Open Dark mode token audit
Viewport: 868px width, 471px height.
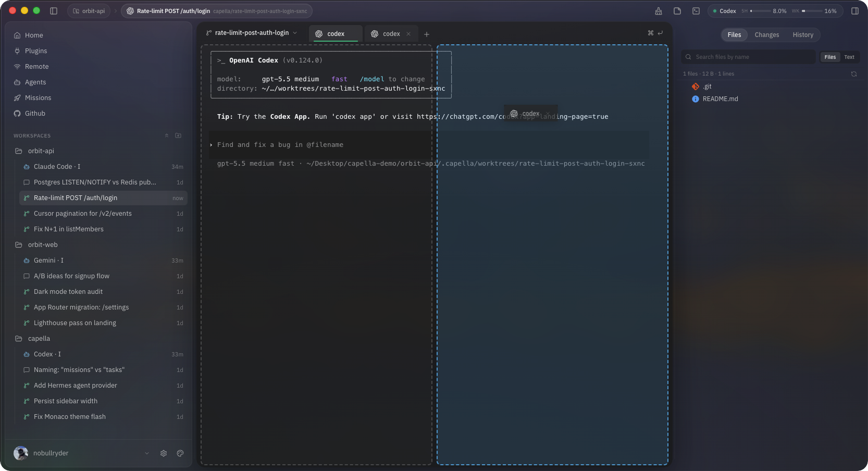click(103, 292)
